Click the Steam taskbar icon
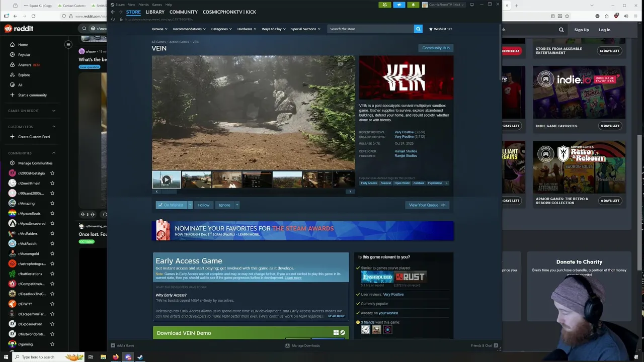The image size is (644, 362). point(140,357)
